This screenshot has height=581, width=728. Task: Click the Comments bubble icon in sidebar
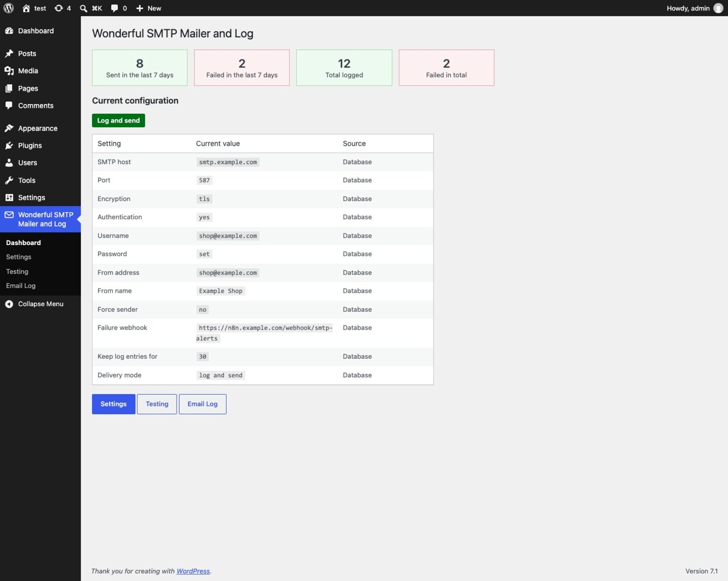click(9, 105)
